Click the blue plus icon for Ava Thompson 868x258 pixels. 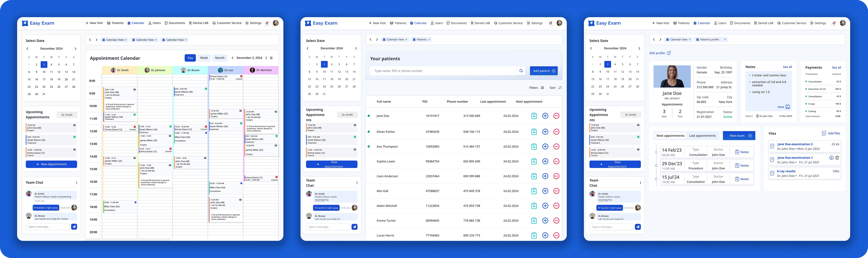[545, 147]
